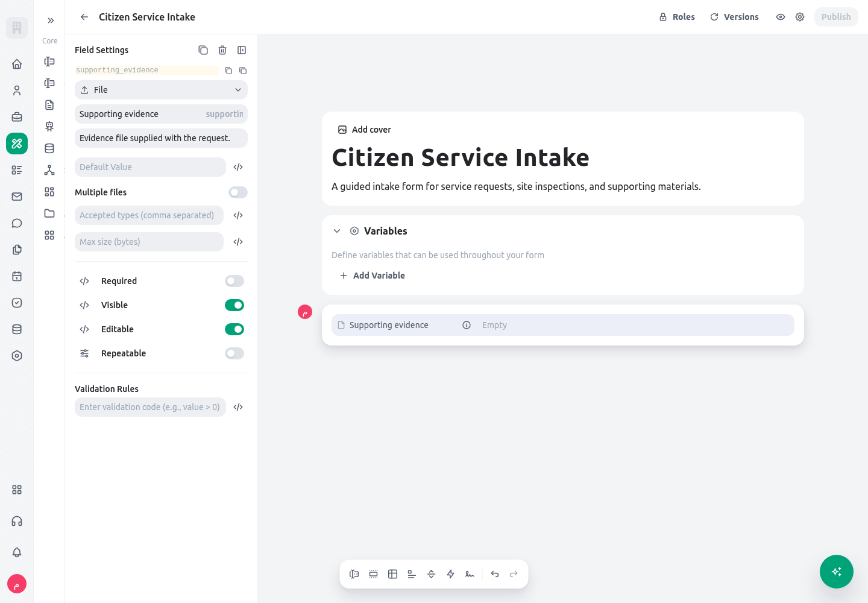Edit the Evidence file description field
Image resolution: width=868 pixels, height=603 pixels.
(x=161, y=138)
